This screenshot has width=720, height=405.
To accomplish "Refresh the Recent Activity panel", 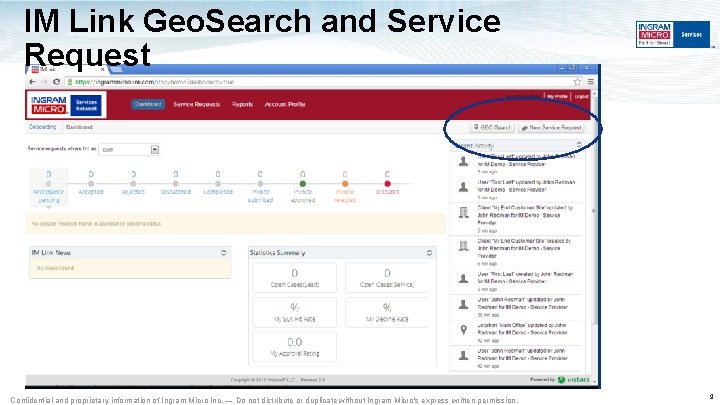I will (x=579, y=145).
